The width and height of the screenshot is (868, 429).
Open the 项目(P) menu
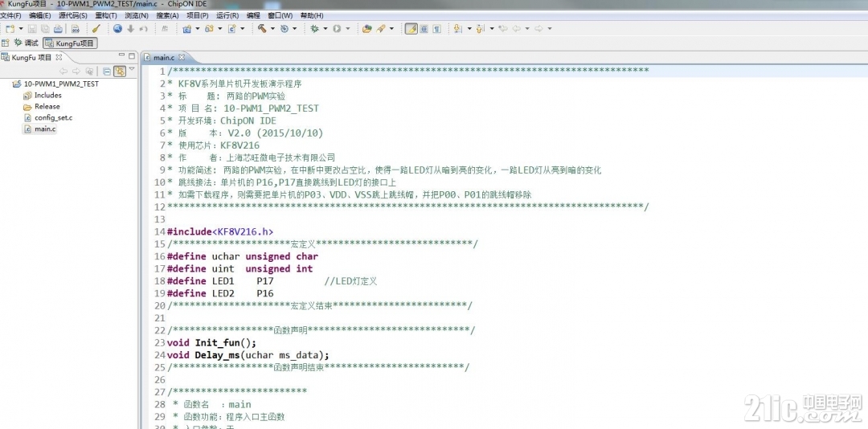pyautogui.click(x=198, y=15)
